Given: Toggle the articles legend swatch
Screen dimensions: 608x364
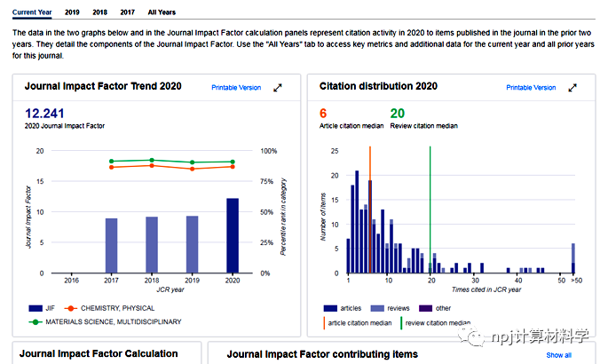Looking at the screenshot, I should coord(332,309).
